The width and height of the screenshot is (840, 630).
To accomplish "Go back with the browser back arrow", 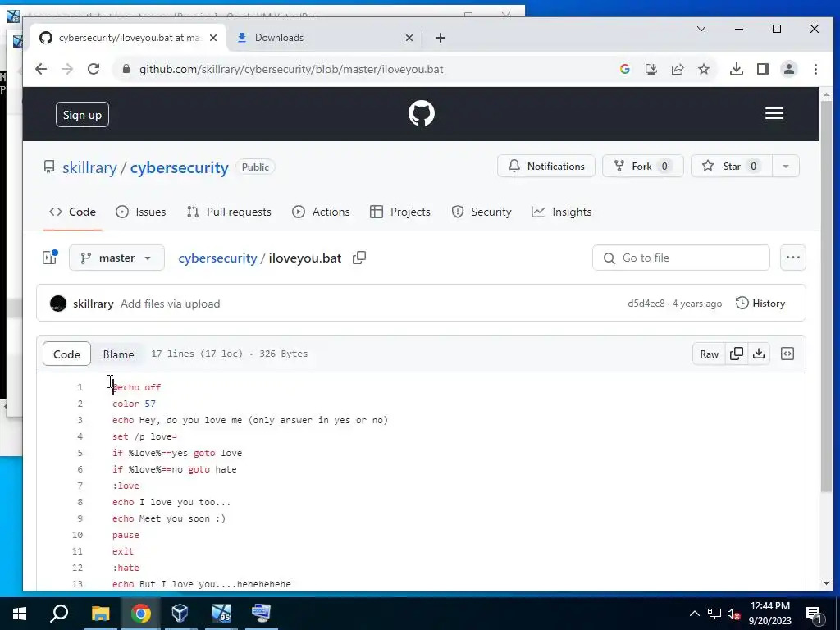I will pyautogui.click(x=41, y=69).
